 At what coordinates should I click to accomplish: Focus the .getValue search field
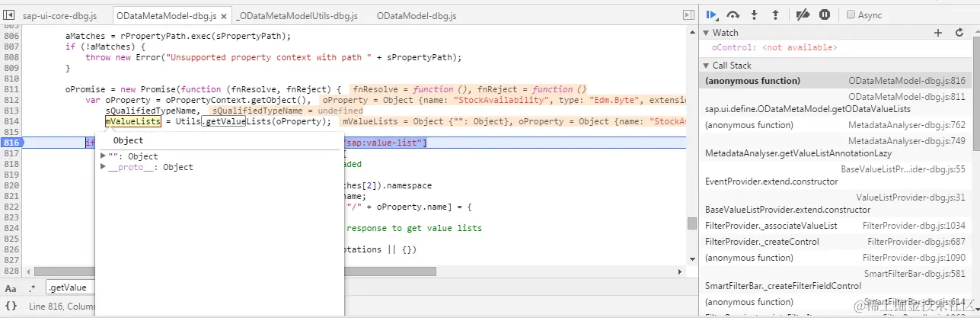point(69,287)
